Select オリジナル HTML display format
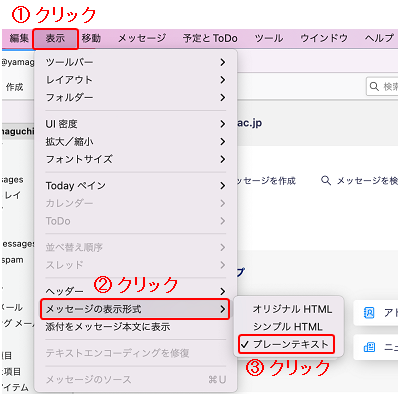This screenshot has height=394, width=398. pos(289,309)
